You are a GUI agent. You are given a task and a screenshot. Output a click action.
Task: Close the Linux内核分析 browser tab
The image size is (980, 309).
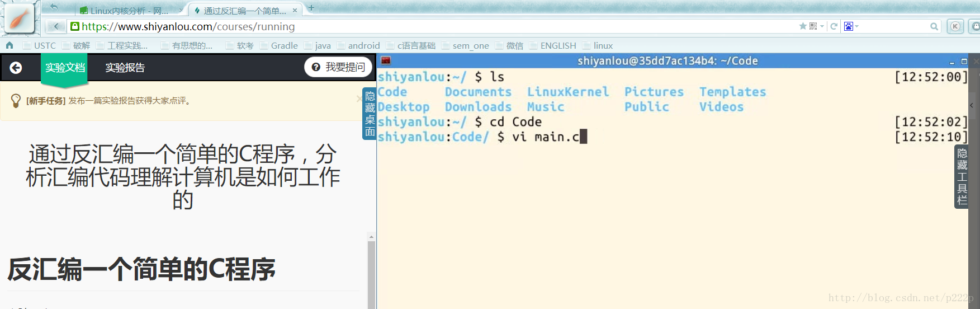pos(181,10)
